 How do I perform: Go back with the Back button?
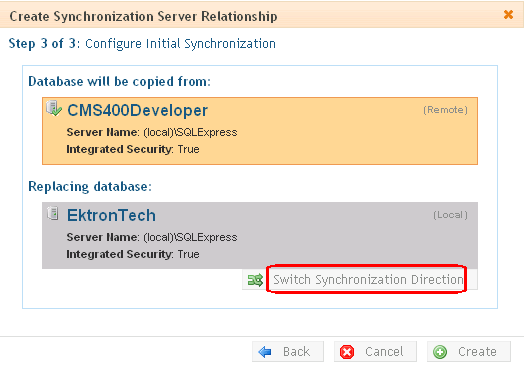288,352
